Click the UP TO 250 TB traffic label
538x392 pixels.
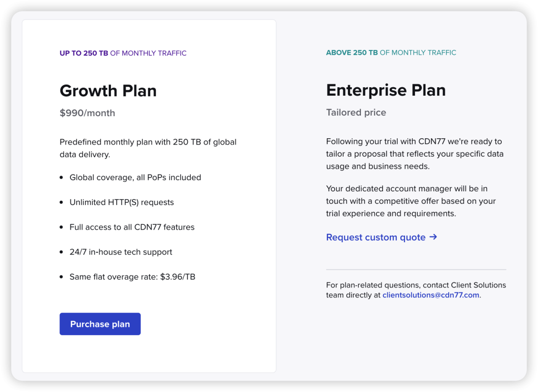click(123, 53)
